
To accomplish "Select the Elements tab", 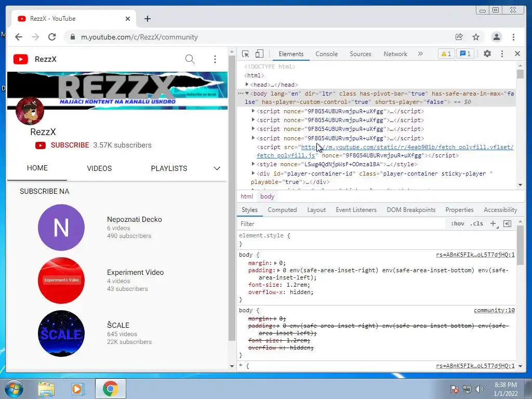I will 291,54.
